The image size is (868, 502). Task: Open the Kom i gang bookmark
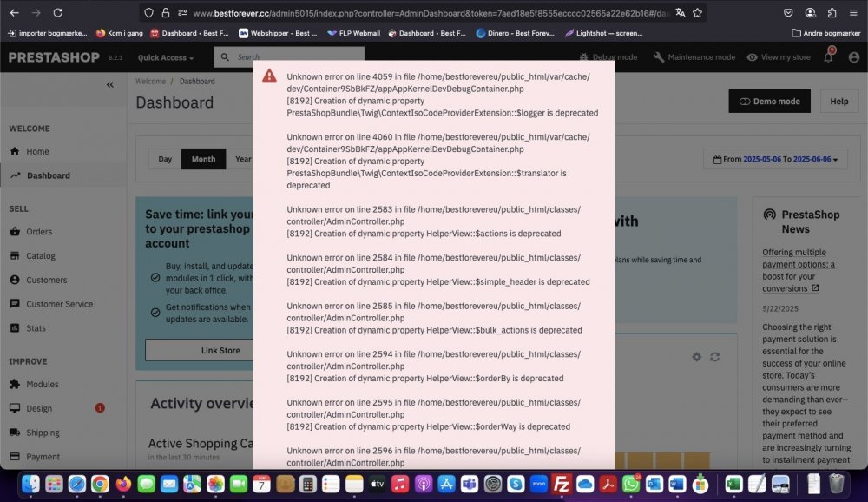click(120, 33)
